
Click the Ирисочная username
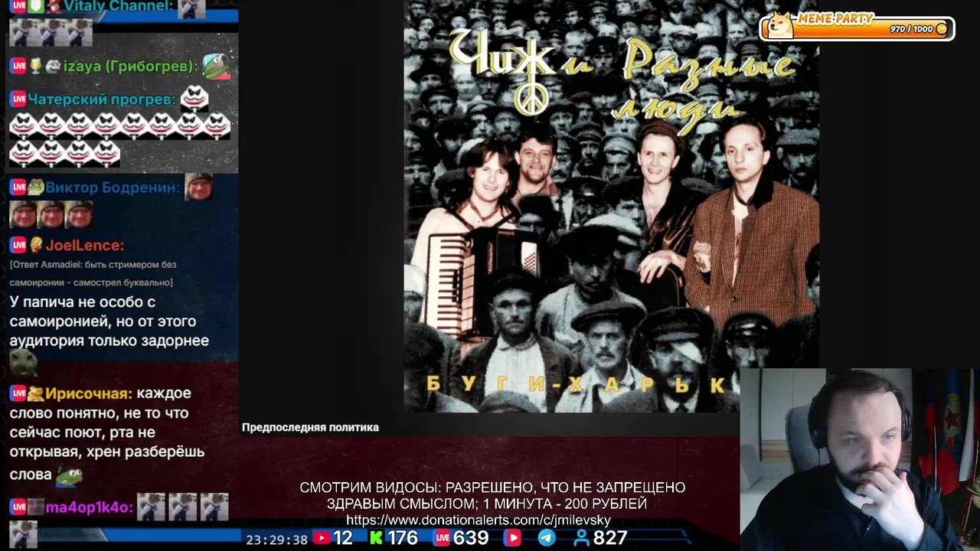tap(89, 393)
